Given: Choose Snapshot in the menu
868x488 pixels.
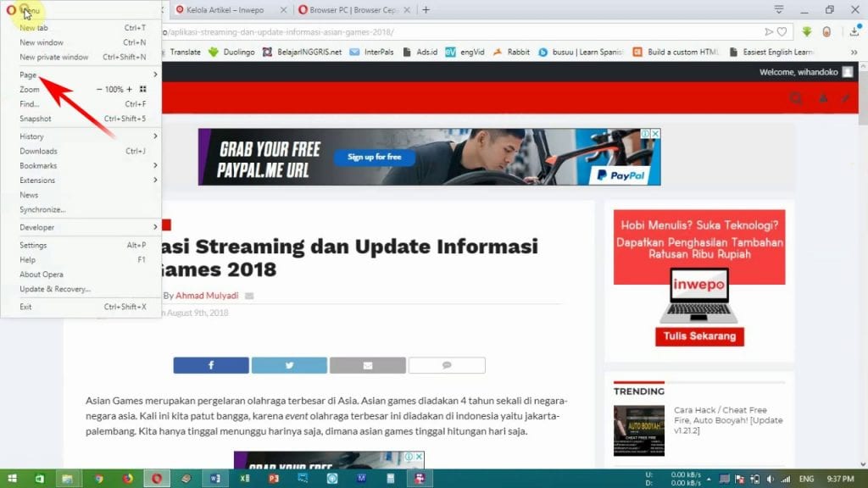Looking at the screenshot, I should [x=82, y=119].
